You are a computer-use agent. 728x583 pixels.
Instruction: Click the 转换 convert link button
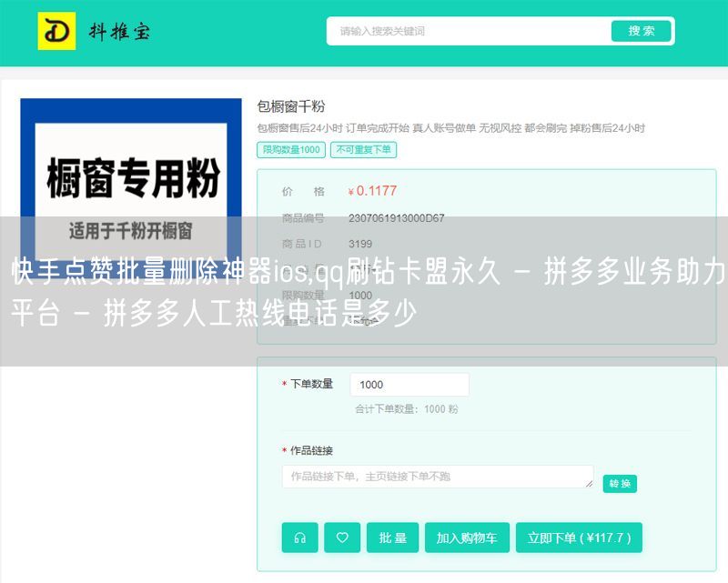point(620,484)
